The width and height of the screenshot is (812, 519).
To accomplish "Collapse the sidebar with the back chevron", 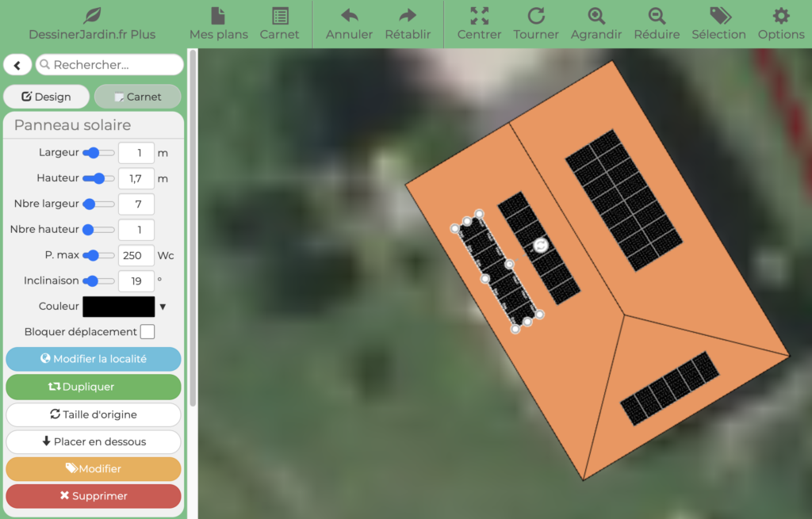I will pos(17,64).
